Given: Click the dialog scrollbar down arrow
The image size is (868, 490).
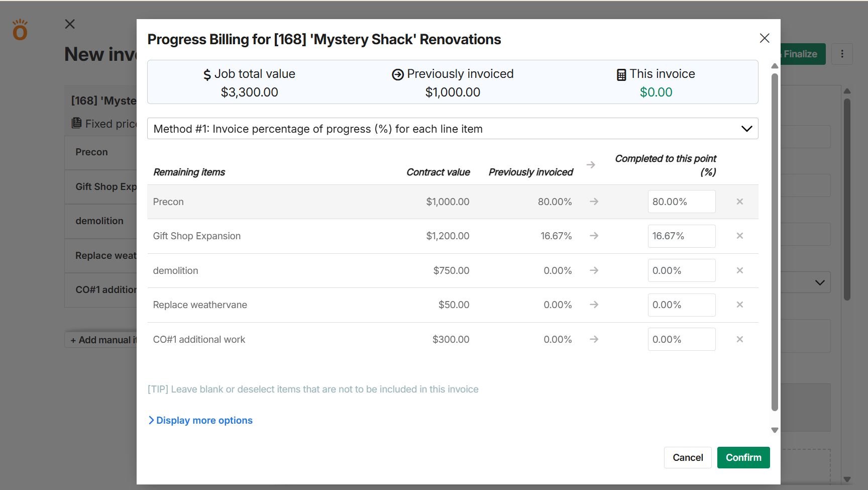Looking at the screenshot, I should [775, 430].
